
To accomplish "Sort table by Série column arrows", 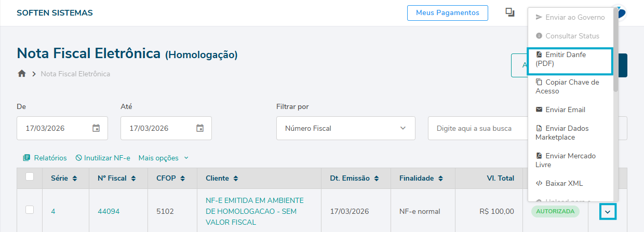I will point(75,179).
